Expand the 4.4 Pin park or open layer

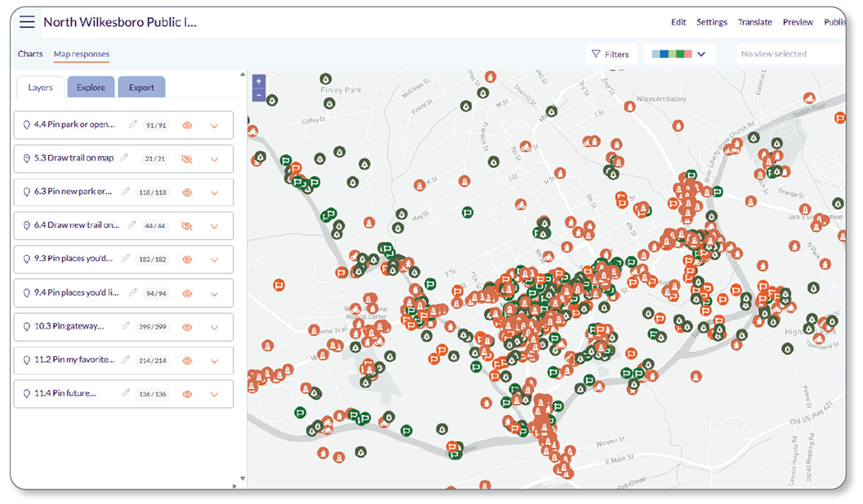click(x=214, y=124)
